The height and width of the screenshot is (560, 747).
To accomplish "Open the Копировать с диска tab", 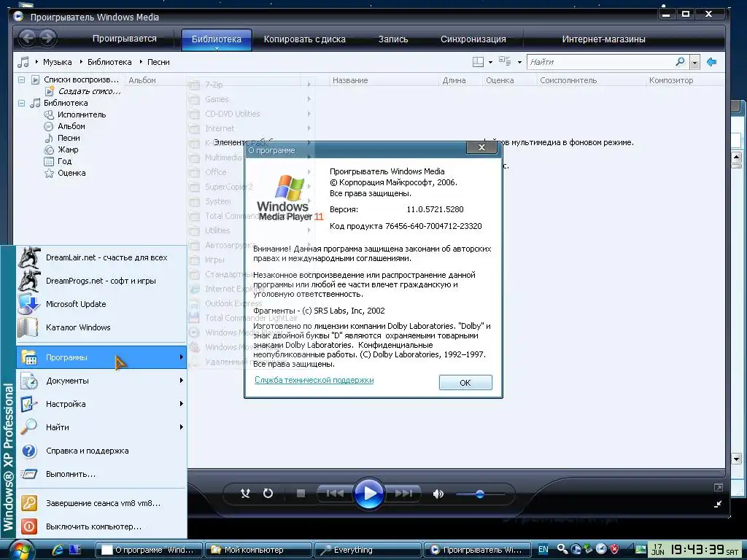I will (304, 39).
